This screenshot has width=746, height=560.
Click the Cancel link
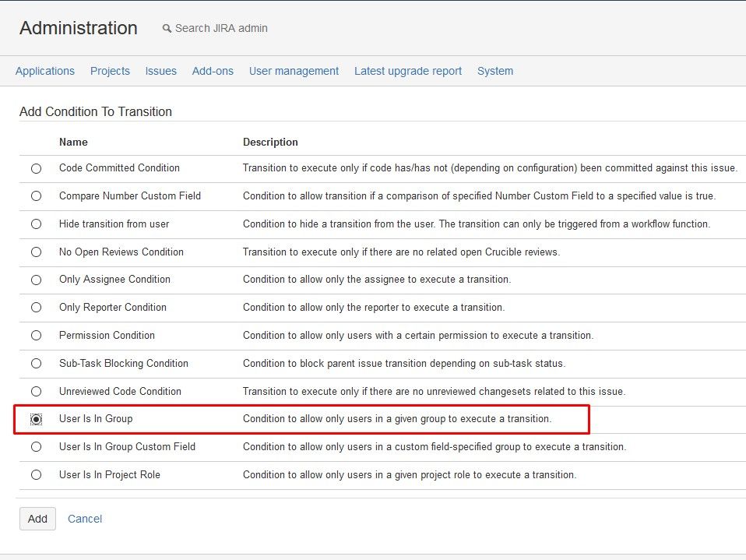(x=85, y=519)
